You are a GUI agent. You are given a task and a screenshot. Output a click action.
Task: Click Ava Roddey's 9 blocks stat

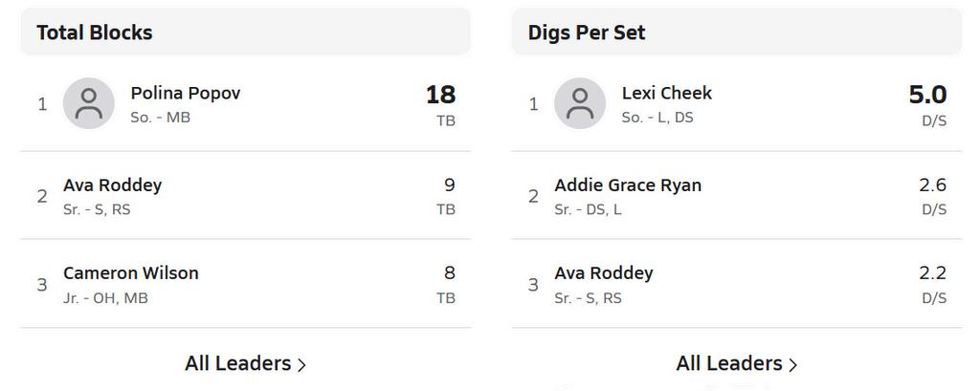pyautogui.click(x=449, y=185)
